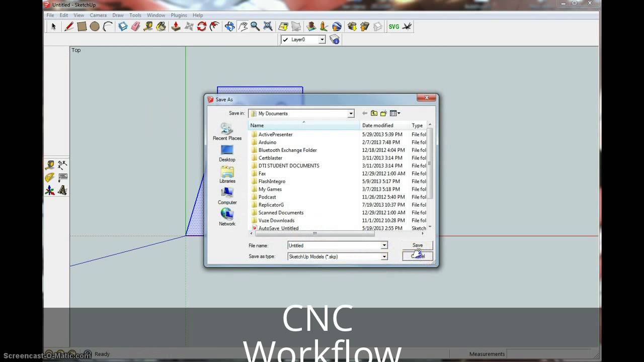Click the Back arrow in Save As dialog
Image resolution: width=644 pixels, height=362 pixels.
365,114
